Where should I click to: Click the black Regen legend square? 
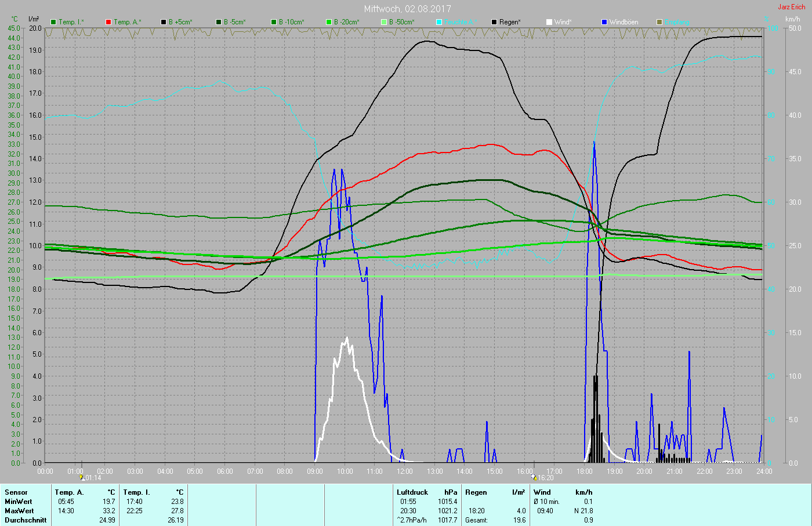(x=494, y=22)
